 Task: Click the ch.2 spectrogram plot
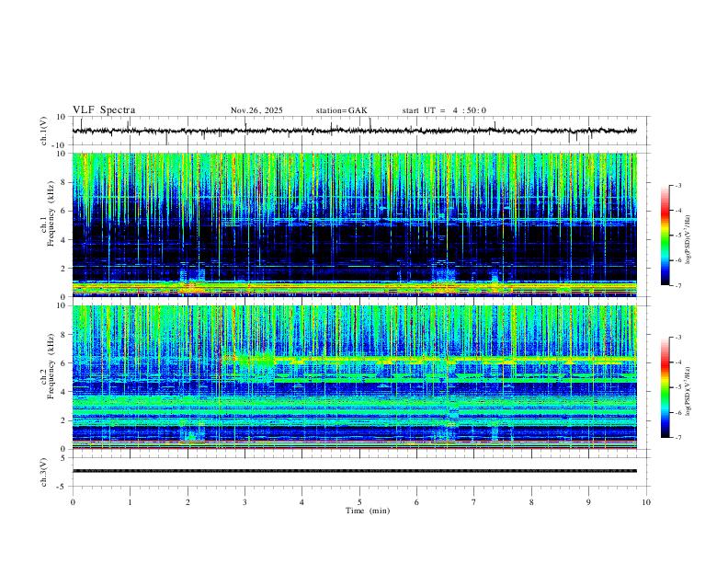355,377
